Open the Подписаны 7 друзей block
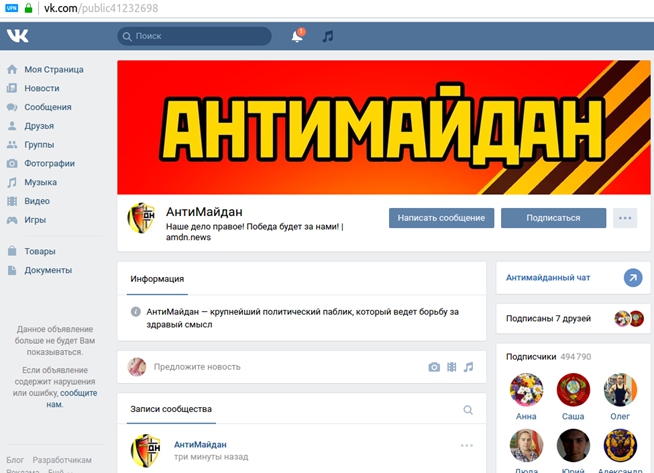 click(573, 319)
